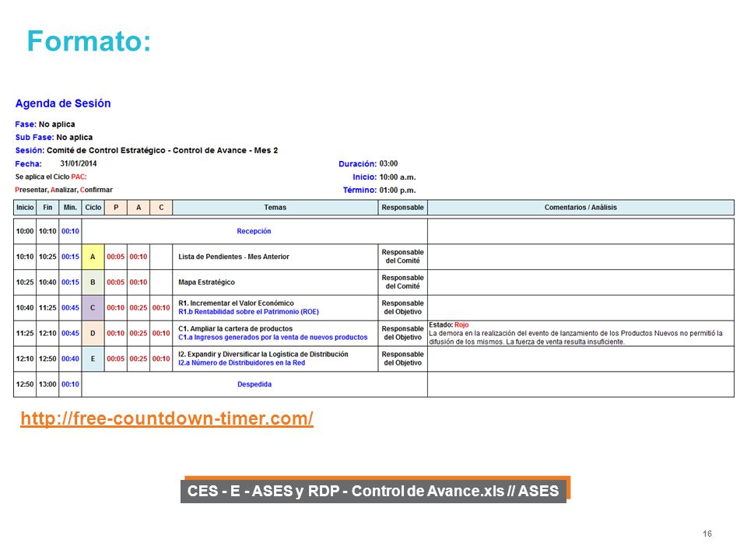Click the 'Agenda de Sesión' heading
The image size is (747, 560).
(63, 103)
